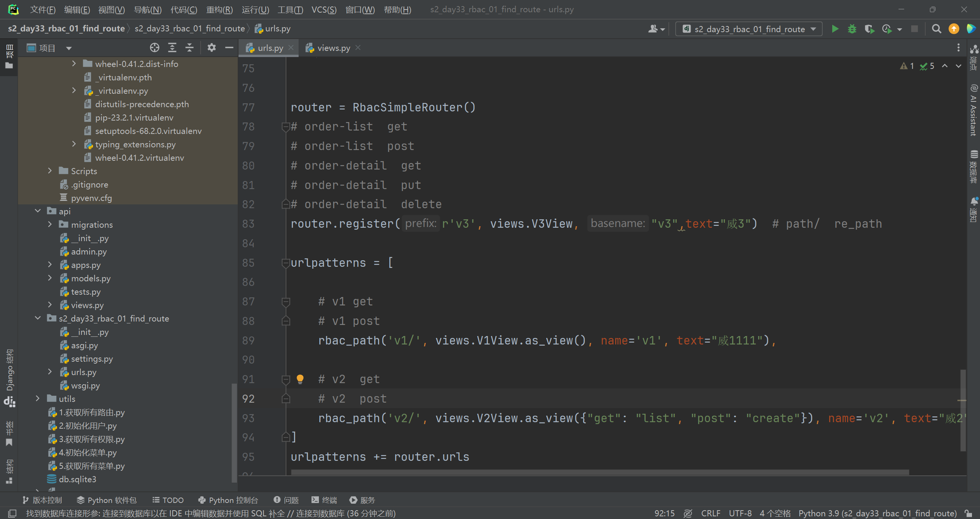The width and height of the screenshot is (980, 519).
Task: Click UTF-8 file encoding in status bar
Action: (x=740, y=513)
